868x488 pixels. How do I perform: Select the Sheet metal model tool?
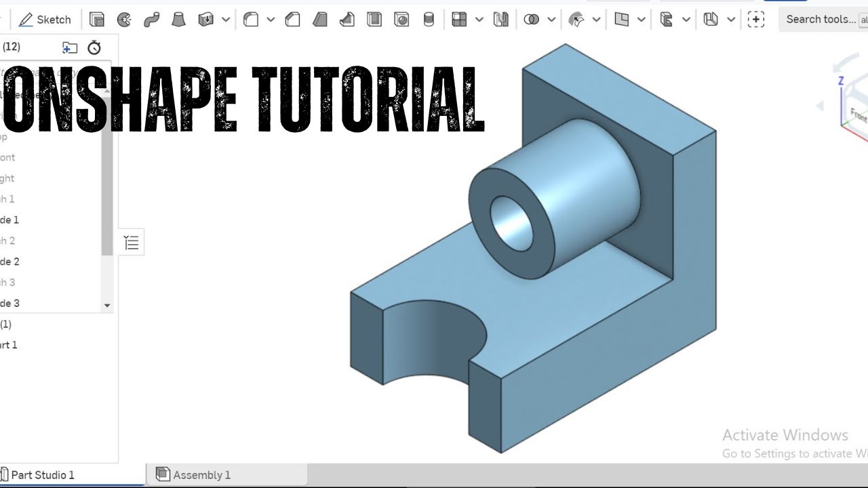click(x=711, y=20)
